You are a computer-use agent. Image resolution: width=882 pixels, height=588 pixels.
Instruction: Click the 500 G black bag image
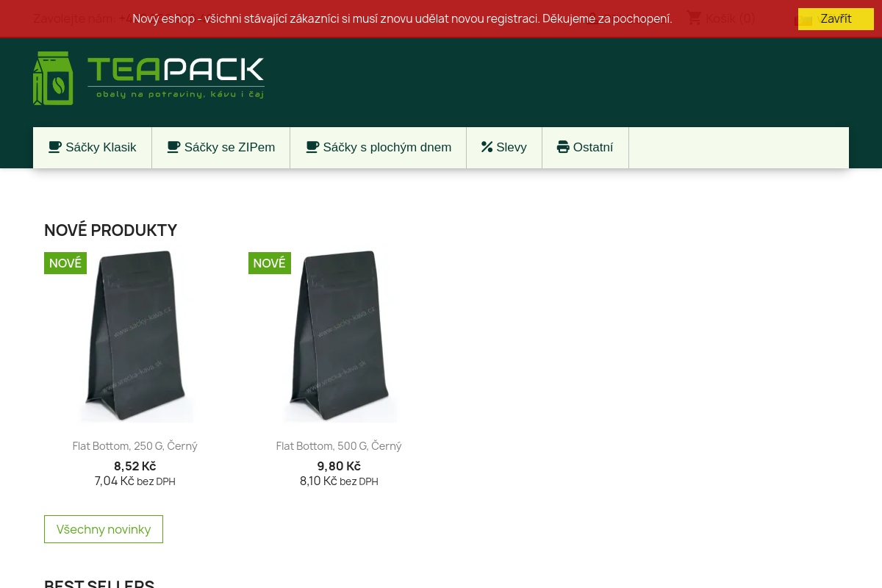coord(340,338)
